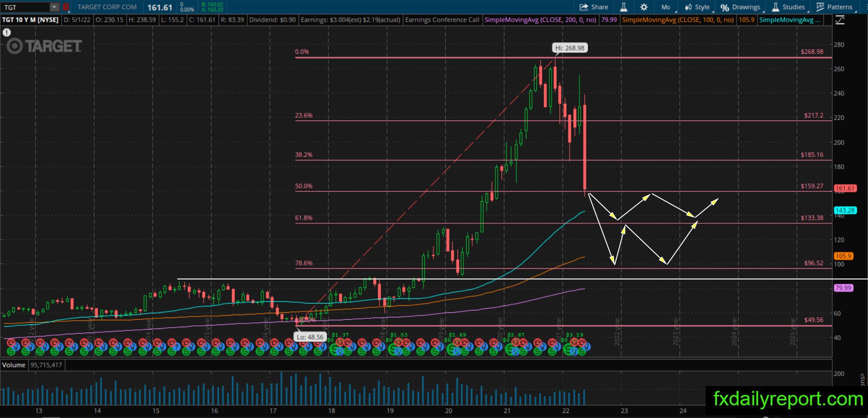This screenshot has height=418, width=868.
Task: Select the purple SimpleMovingAvg 200 study label
Action: (x=540, y=20)
